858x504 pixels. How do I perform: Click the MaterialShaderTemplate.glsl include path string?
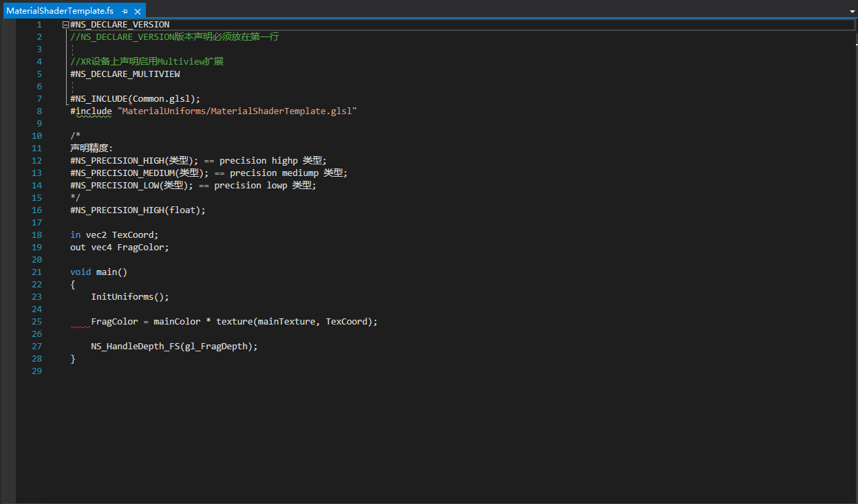237,111
